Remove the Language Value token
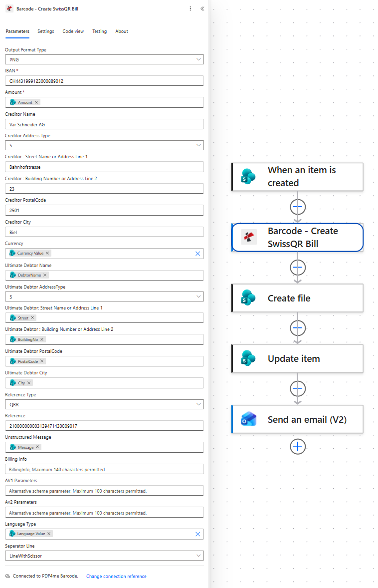Image resolution: width=378 pixels, height=588 pixels. click(49, 534)
